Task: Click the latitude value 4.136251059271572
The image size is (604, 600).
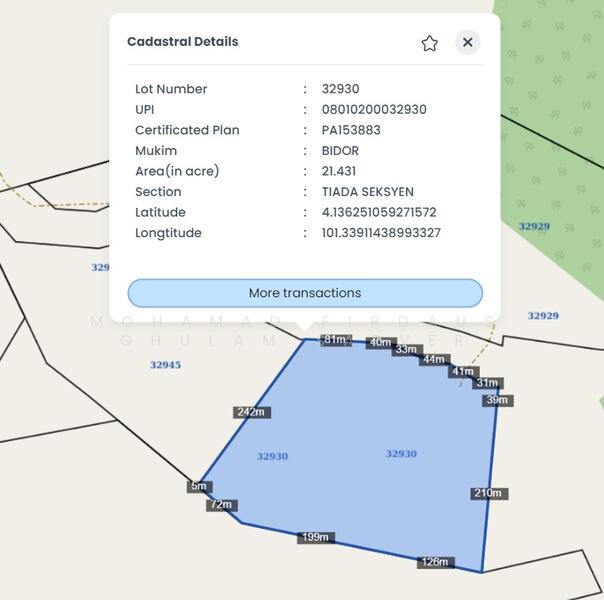Action: pos(379,212)
